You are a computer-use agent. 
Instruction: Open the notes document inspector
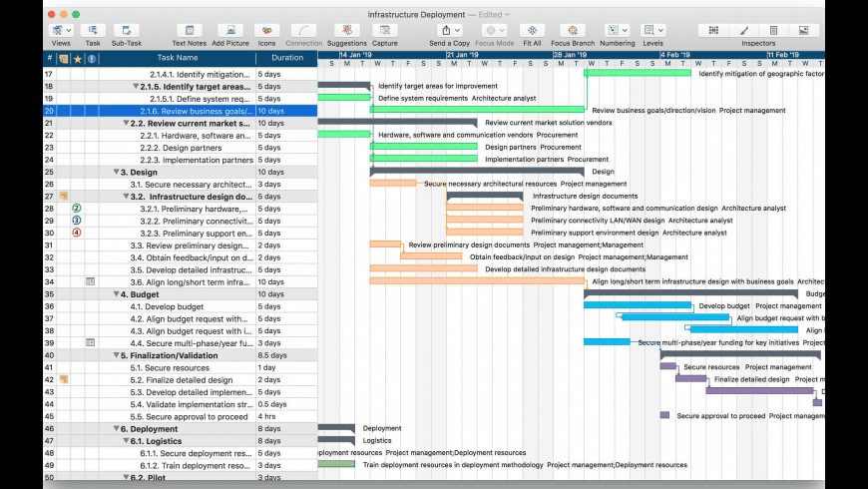pos(774,31)
